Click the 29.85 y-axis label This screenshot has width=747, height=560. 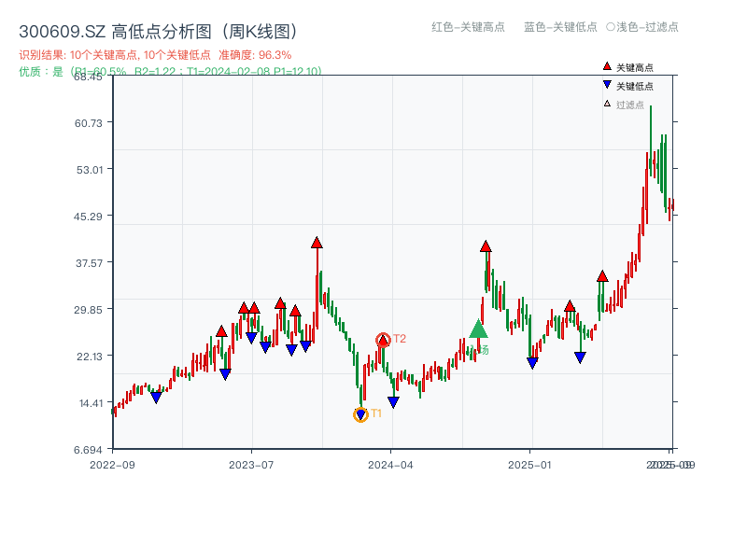coord(88,310)
